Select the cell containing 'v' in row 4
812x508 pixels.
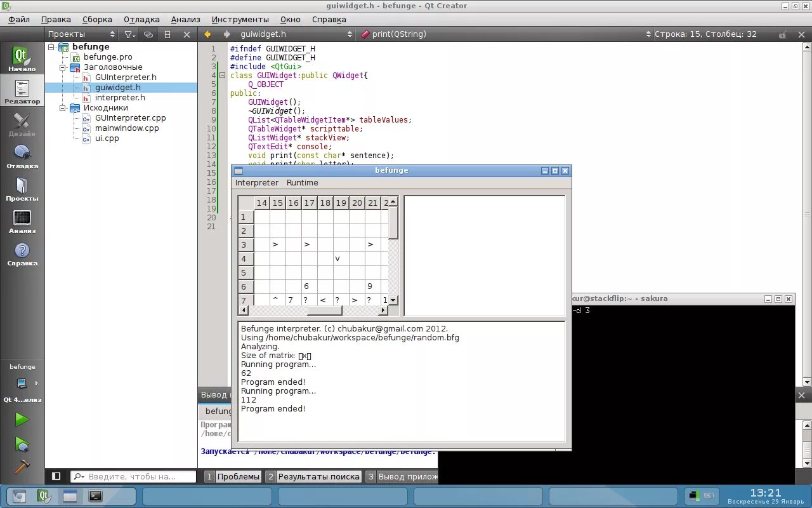pos(341,258)
